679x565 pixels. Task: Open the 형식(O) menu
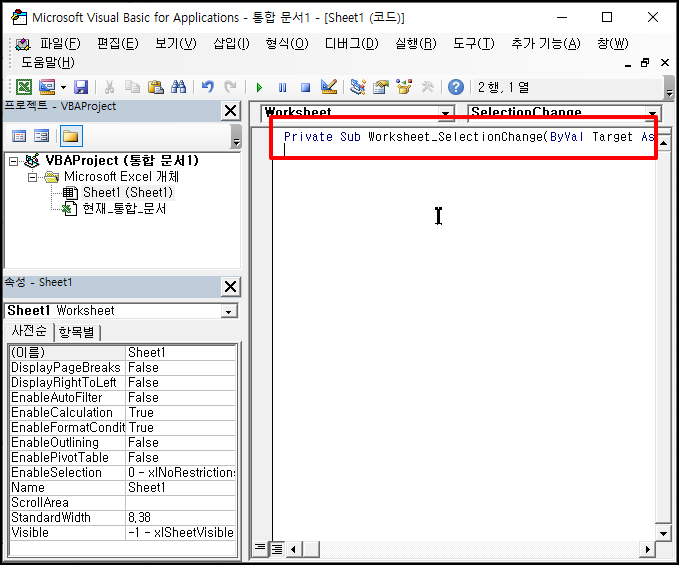287,43
